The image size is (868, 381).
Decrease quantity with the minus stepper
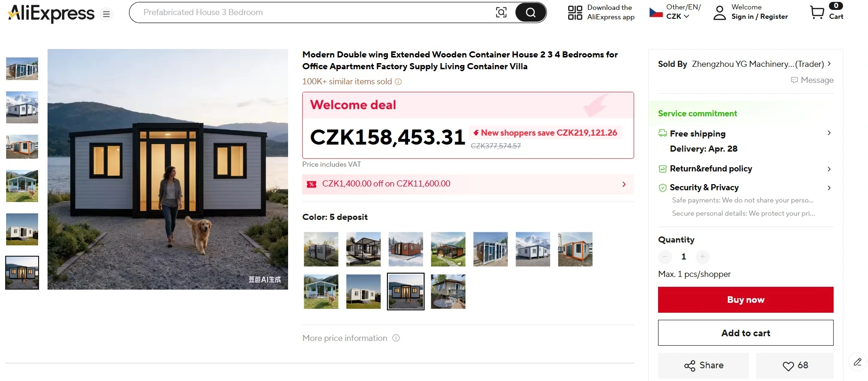[665, 257]
